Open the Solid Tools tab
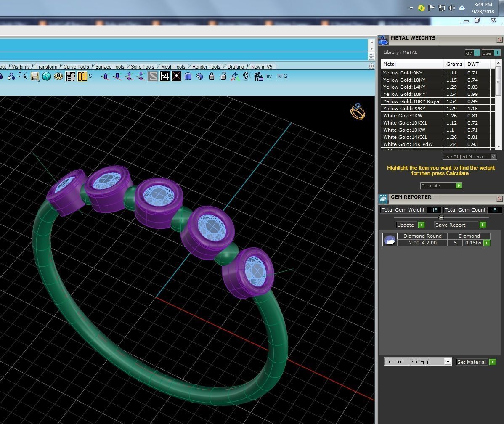This screenshot has width=504, height=424. [x=142, y=67]
